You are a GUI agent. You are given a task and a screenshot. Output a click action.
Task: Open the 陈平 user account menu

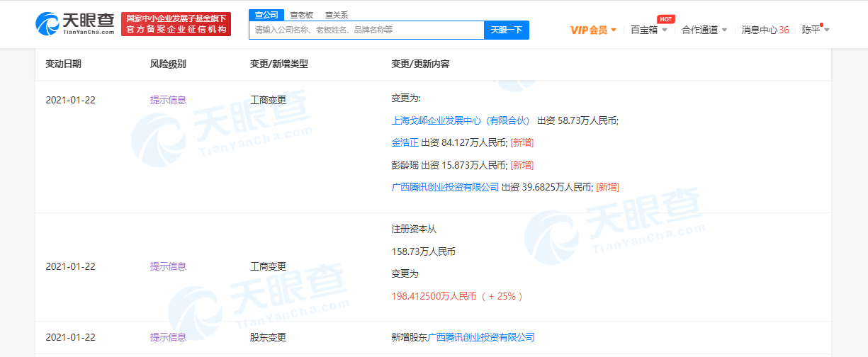click(x=811, y=30)
